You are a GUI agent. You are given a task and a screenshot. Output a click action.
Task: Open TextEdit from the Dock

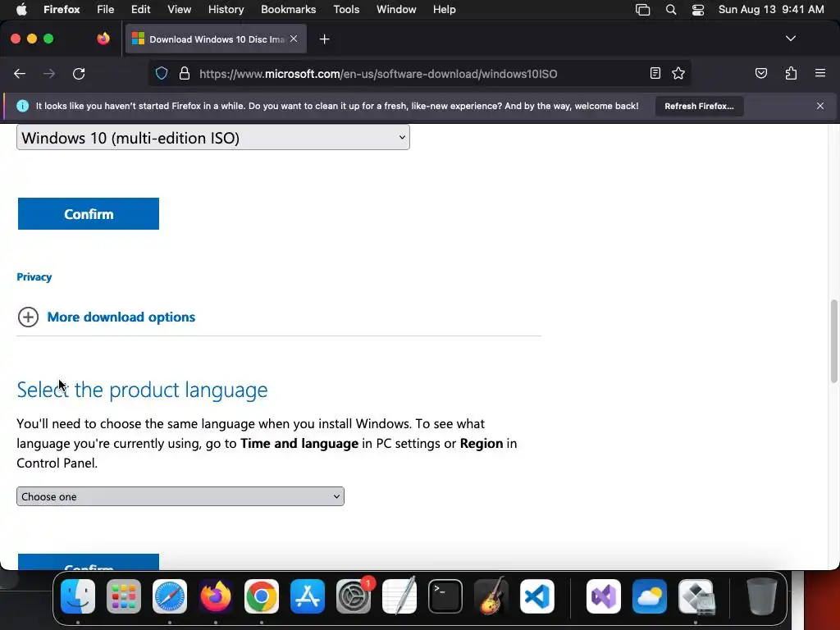coord(399,596)
